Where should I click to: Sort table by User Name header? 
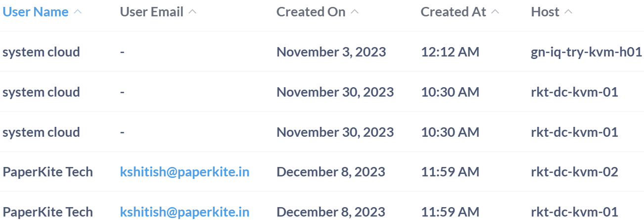[36, 12]
